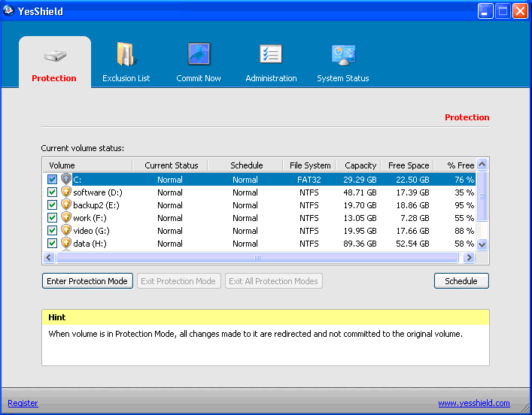Sort by Current Status column header

coord(169,165)
